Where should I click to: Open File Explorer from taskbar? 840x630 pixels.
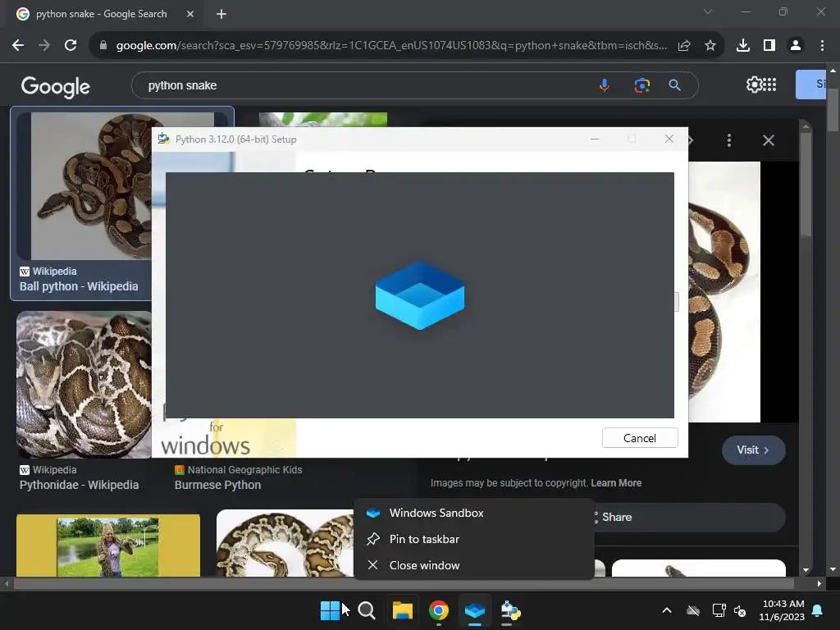pyautogui.click(x=402, y=610)
